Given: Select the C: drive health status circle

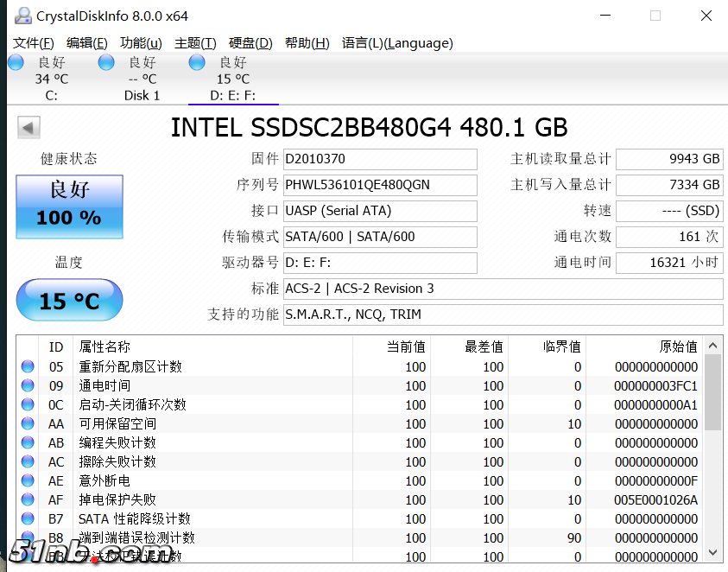Looking at the screenshot, I should 16,61.
